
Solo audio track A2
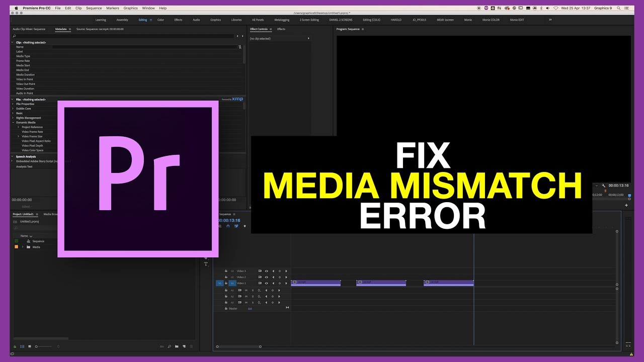[x=253, y=296]
